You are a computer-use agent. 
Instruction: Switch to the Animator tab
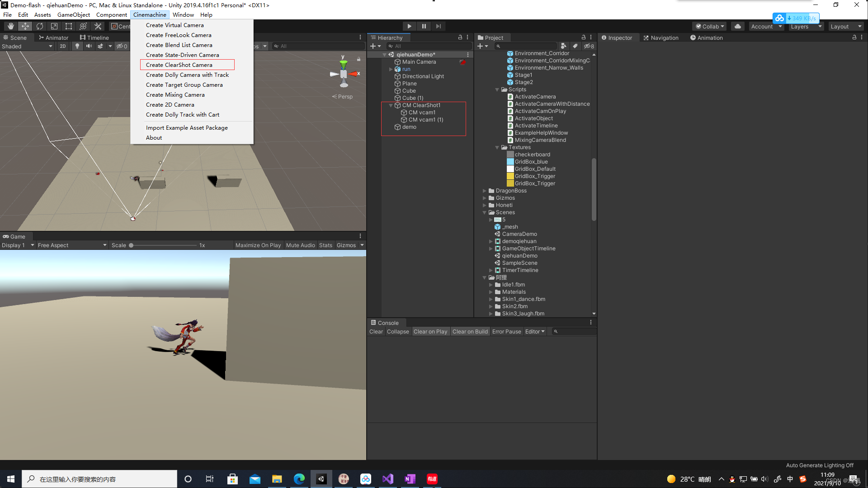tap(53, 38)
